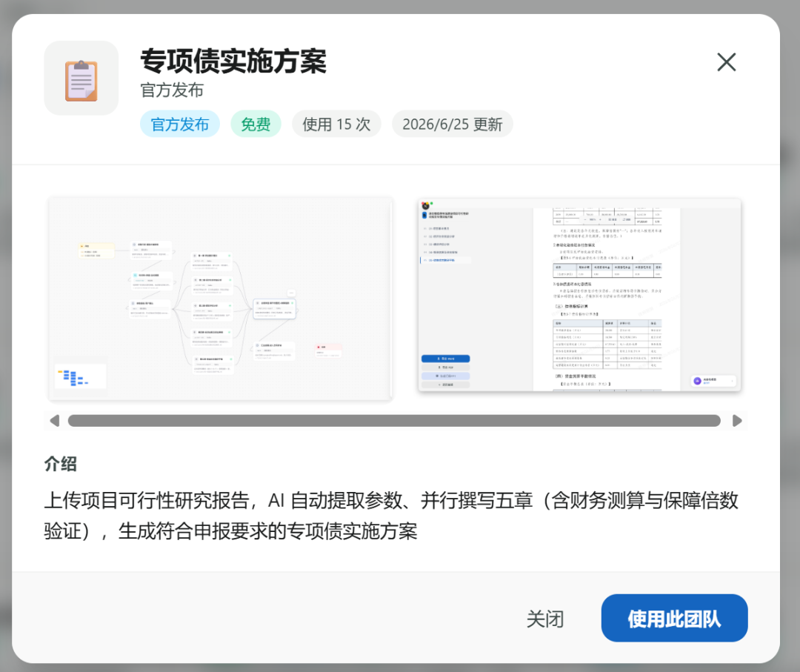Click the 使用此团队 button
This screenshot has width=800, height=672.
(674, 618)
